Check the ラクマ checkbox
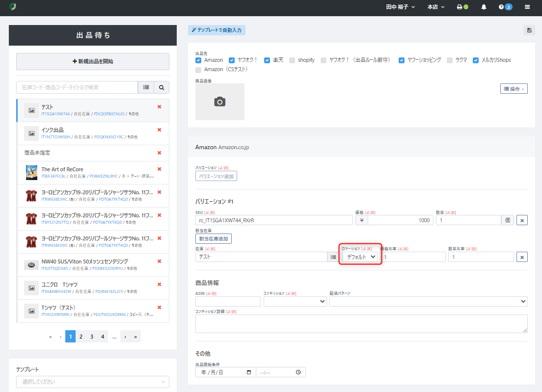The width and height of the screenshot is (542, 392). pyautogui.click(x=450, y=60)
